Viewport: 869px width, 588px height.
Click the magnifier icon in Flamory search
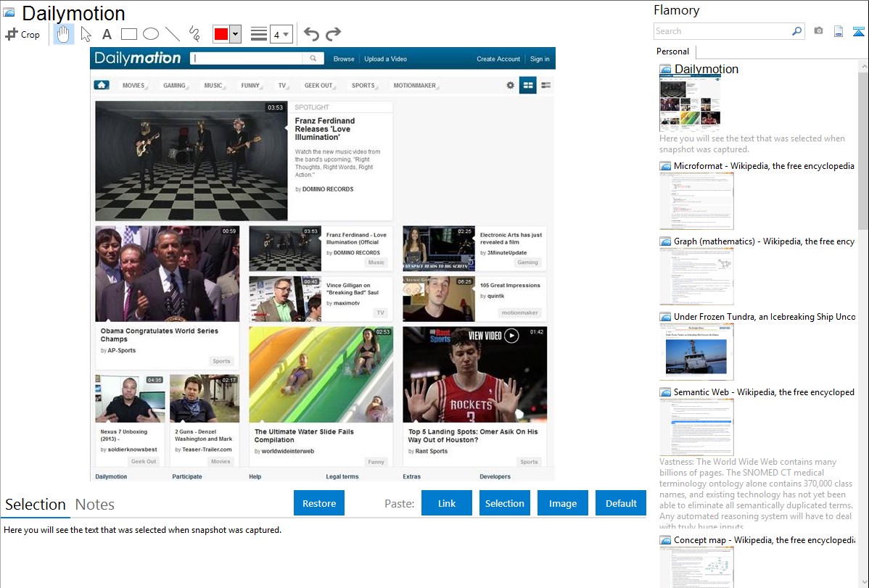796,31
